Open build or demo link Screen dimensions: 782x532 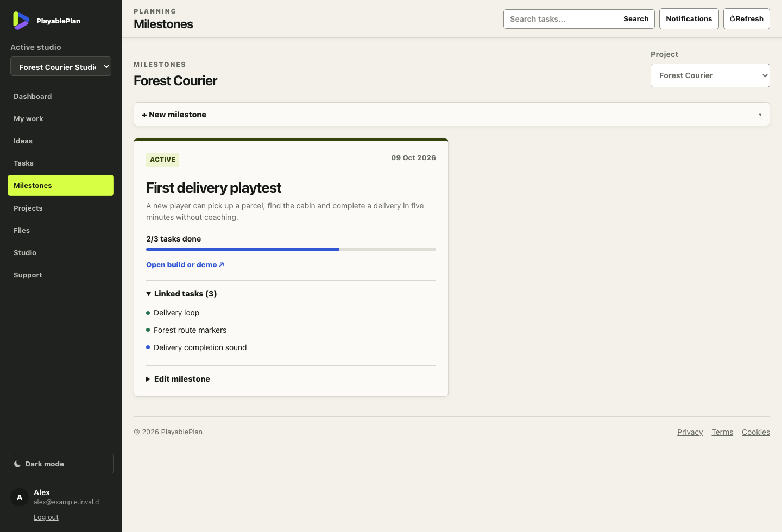[x=185, y=264]
